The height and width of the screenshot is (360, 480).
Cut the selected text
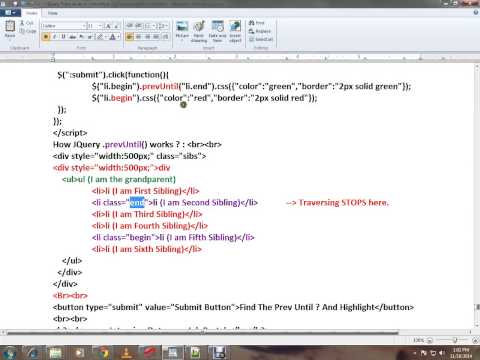coord(27,23)
